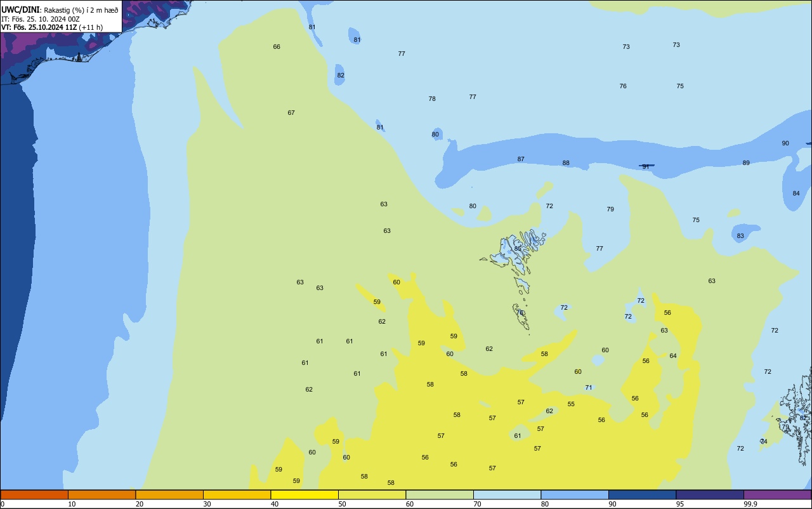Select the 30–40 golden legend swatch

tap(237, 494)
